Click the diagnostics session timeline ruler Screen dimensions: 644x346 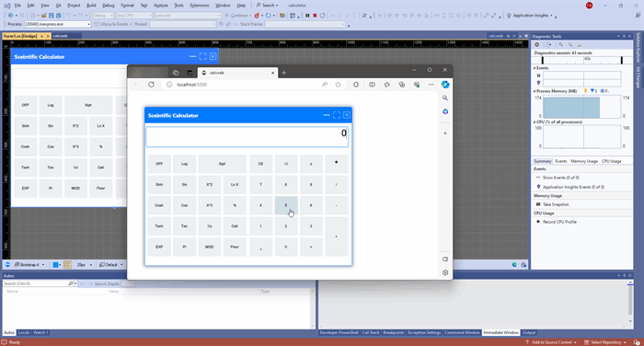tap(582, 60)
